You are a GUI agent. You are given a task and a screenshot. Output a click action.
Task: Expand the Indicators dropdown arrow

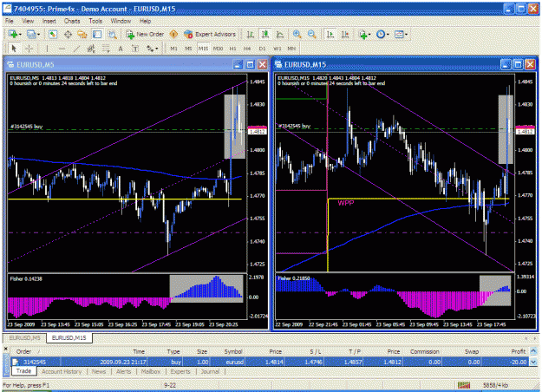click(x=369, y=35)
